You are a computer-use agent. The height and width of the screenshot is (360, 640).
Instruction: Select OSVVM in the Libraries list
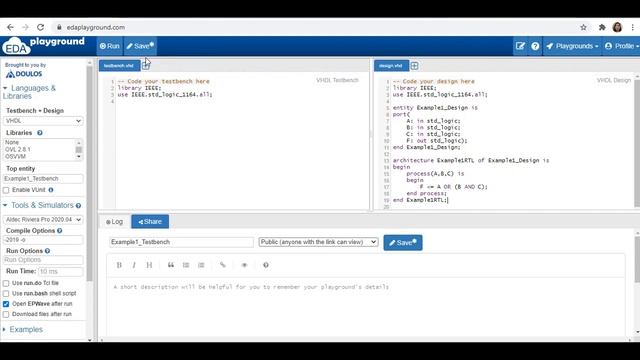click(x=16, y=156)
